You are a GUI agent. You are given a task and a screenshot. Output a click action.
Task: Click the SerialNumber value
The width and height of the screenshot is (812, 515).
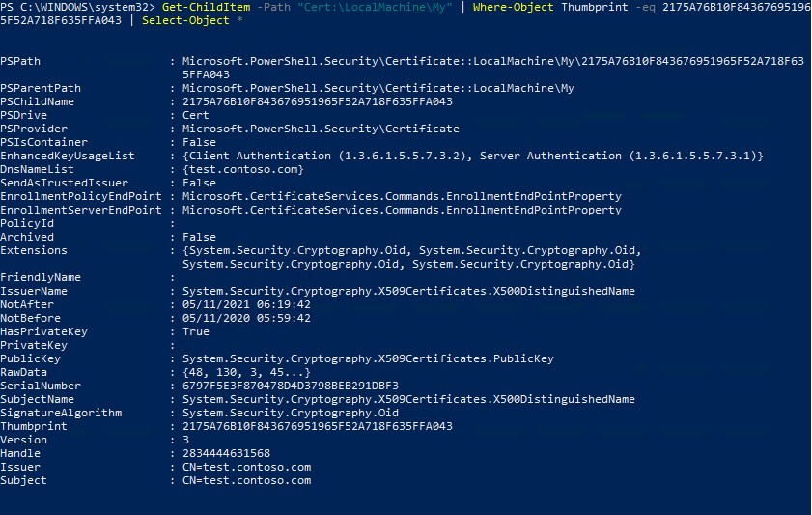pos(290,386)
